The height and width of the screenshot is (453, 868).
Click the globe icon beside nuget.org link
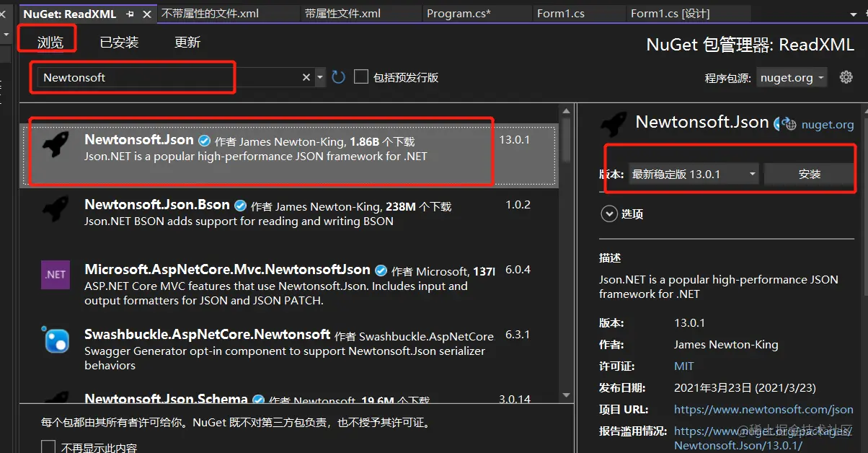(x=790, y=124)
